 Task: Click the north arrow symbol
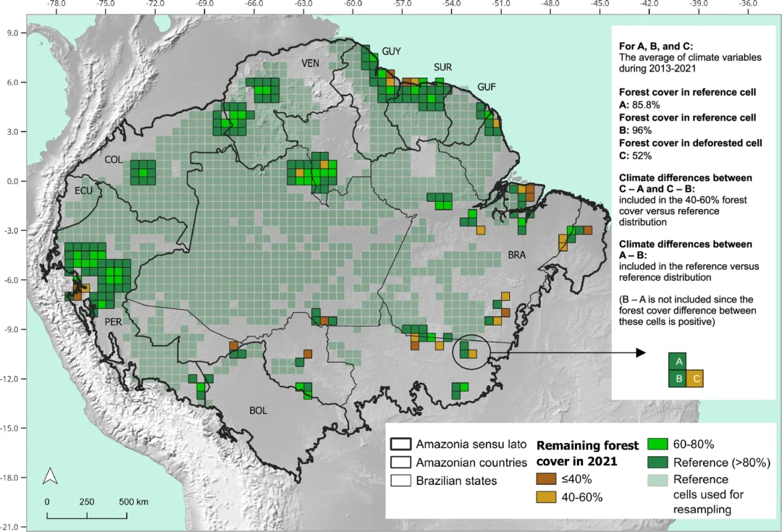point(49,474)
